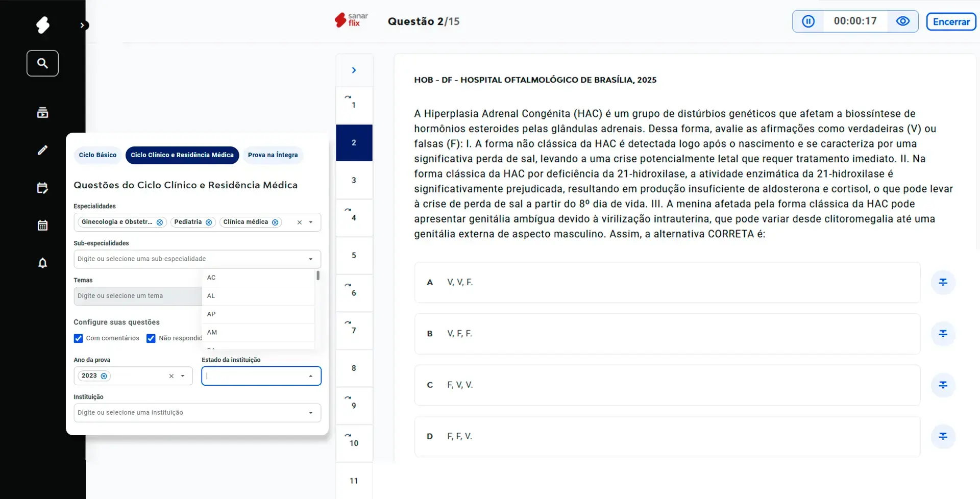980x499 pixels.
Task: Click the search icon in sidebar
Action: [x=42, y=63]
